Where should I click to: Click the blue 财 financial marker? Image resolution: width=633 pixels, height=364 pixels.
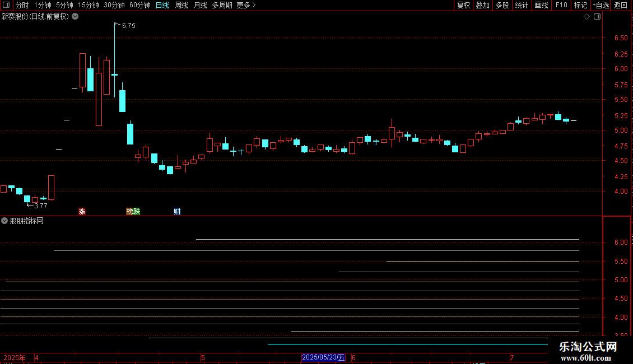177,212
